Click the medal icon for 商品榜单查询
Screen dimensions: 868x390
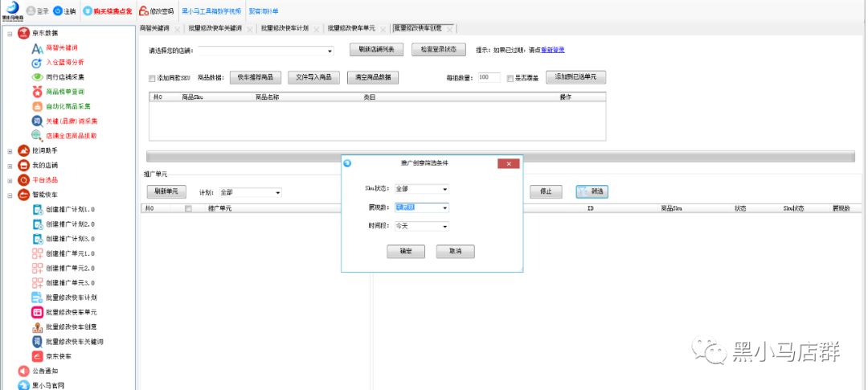(37, 92)
